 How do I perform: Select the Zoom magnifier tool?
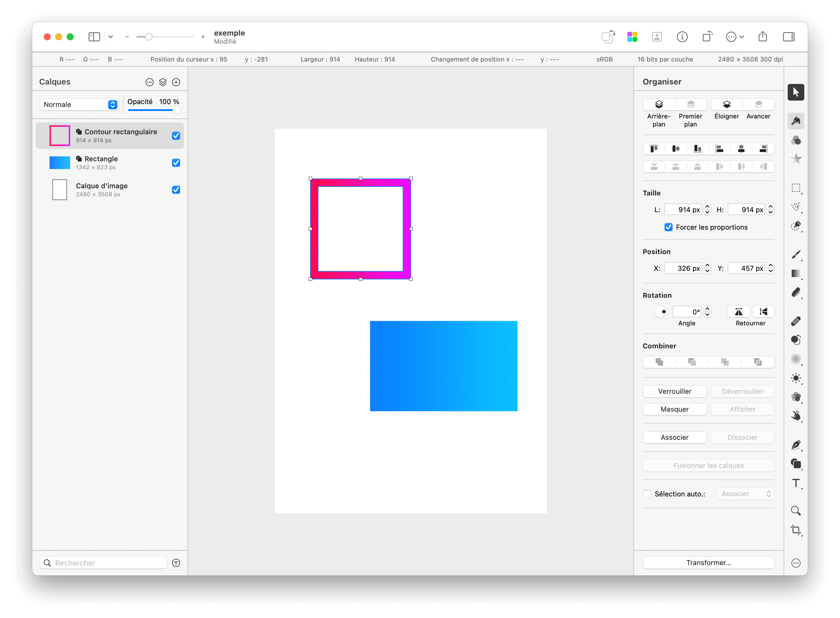[795, 510]
